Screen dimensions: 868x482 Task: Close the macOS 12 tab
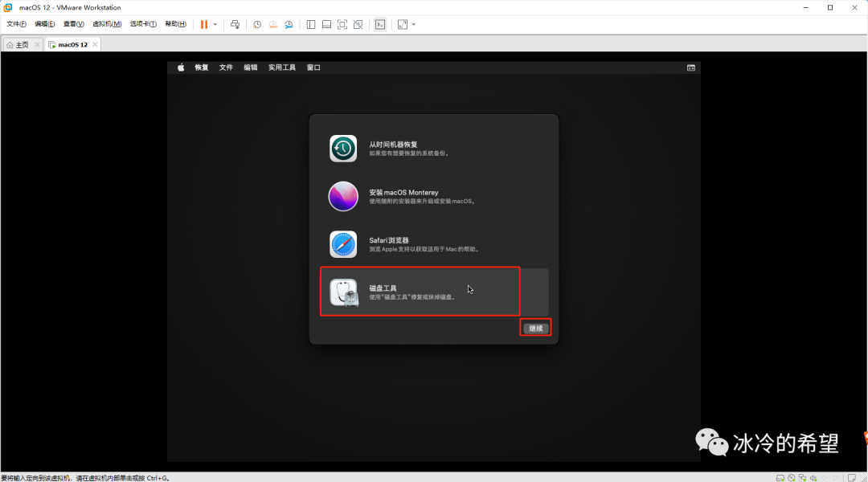(x=95, y=45)
